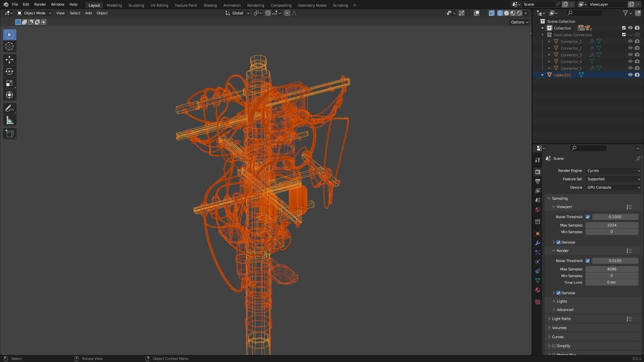Open the Output properties tab
This screenshot has height=362, width=644.
(x=538, y=181)
